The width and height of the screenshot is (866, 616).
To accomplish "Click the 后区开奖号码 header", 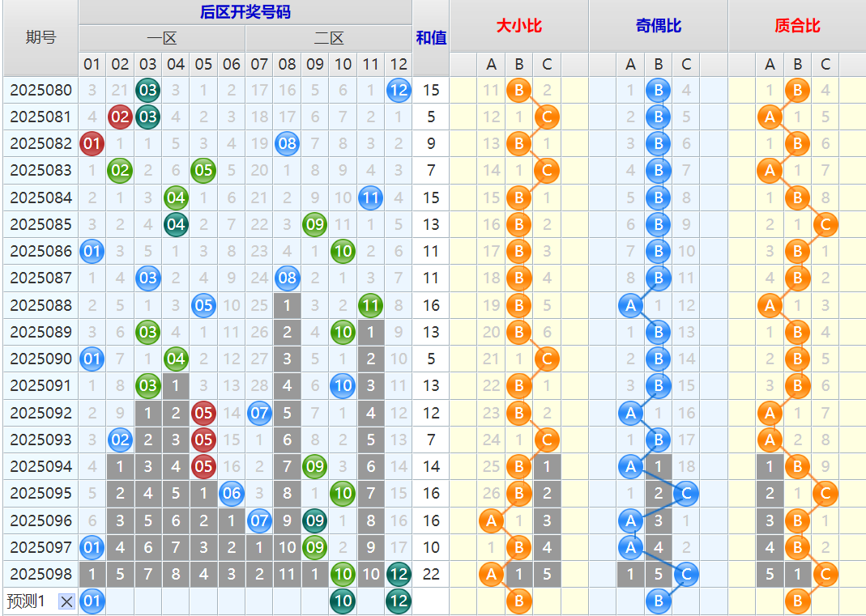I will (245, 12).
